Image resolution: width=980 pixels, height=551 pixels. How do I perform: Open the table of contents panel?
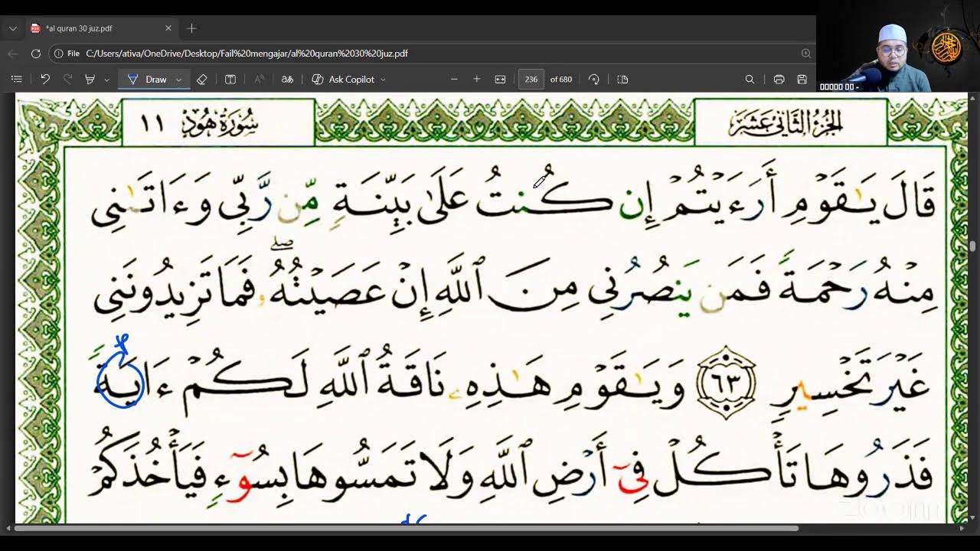pyautogui.click(x=17, y=80)
